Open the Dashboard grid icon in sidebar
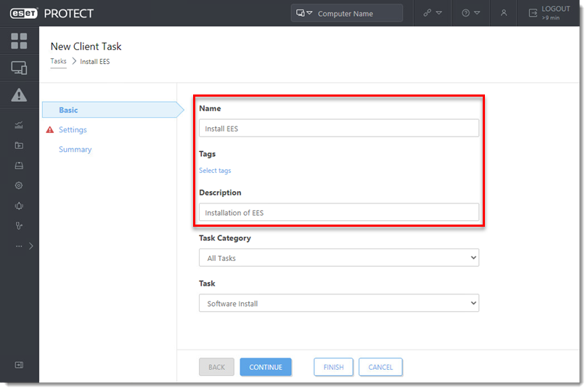 tap(19, 41)
